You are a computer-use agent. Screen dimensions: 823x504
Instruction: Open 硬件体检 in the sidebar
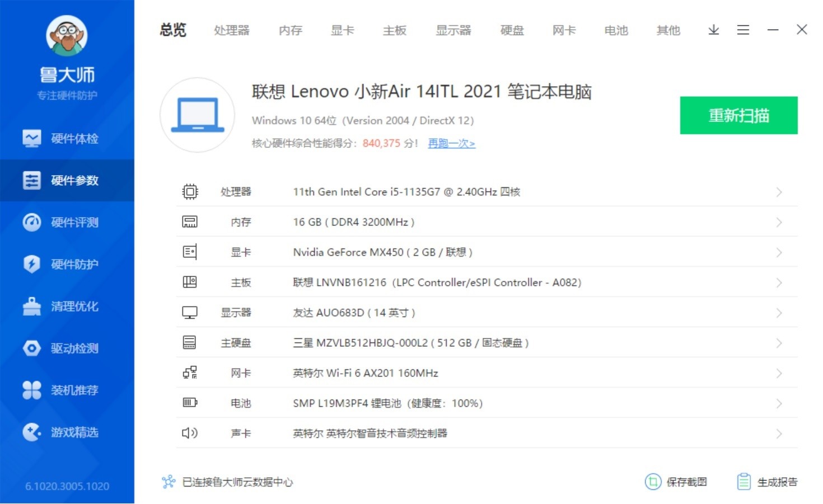coord(67,138)
